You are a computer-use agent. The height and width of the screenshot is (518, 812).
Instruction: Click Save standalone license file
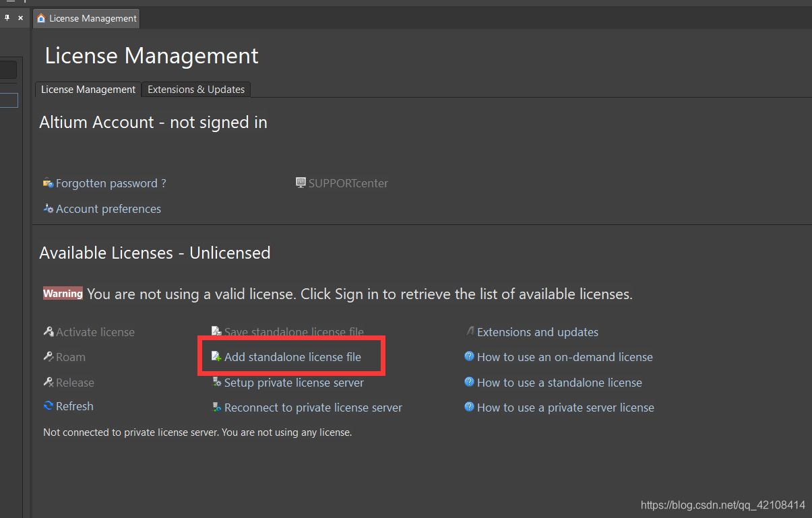pyautogui.click(x=294, y=332)
